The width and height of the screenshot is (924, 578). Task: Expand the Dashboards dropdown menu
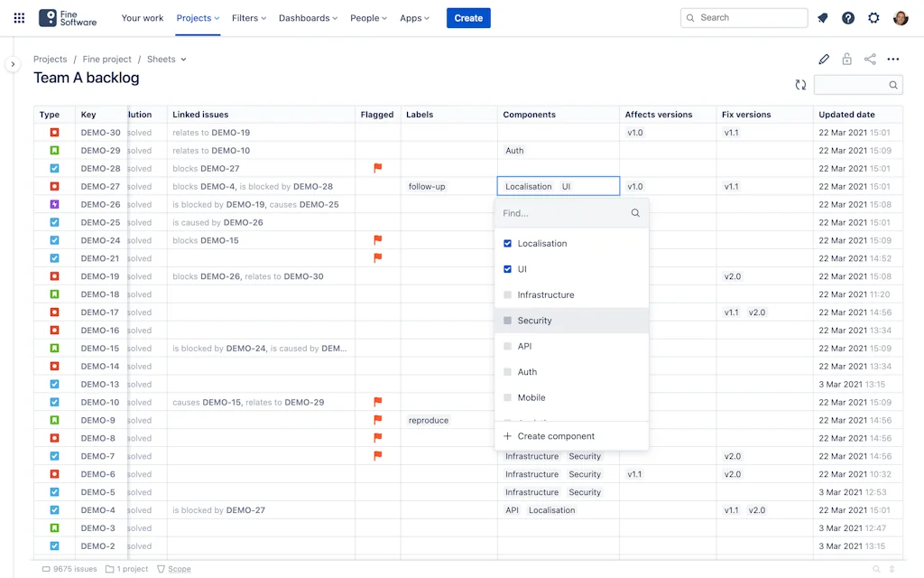pos(308,18)
